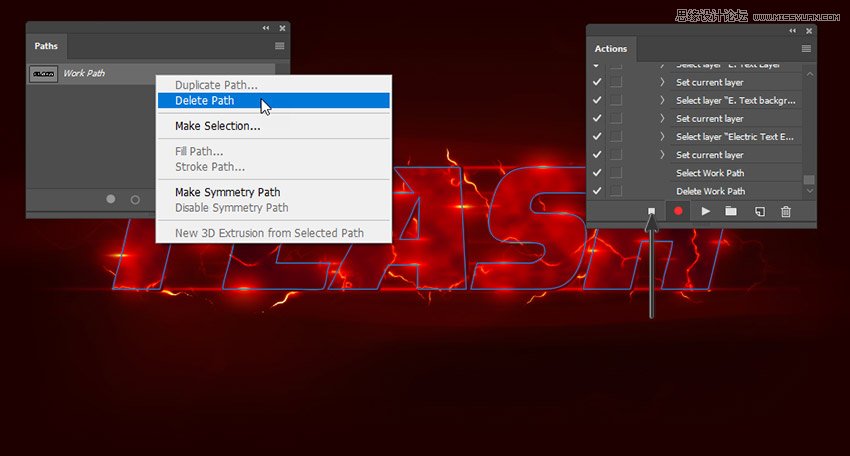The height and width of the screenshot is (456, 850).
Task: Choose Make Selection... from context menu
Action: (218, 126)
